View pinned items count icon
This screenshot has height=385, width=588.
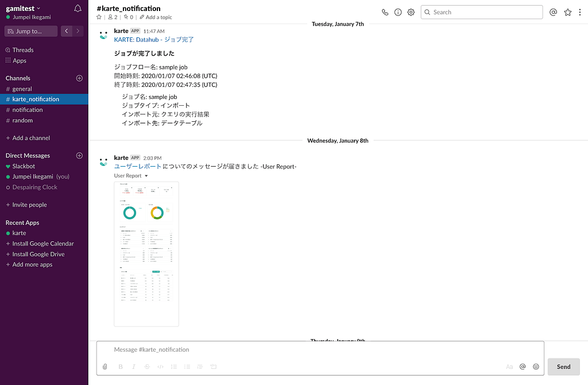pos(129,17)
